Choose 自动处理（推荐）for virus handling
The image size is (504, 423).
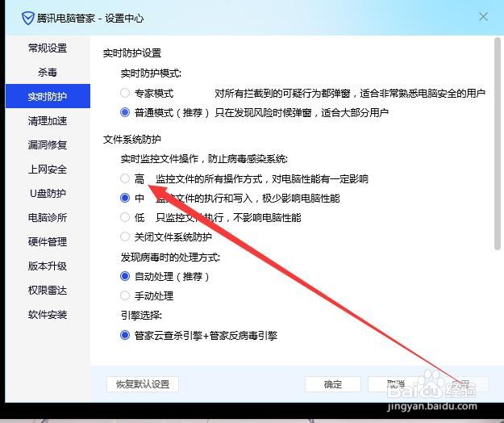(x=125, y=276)
